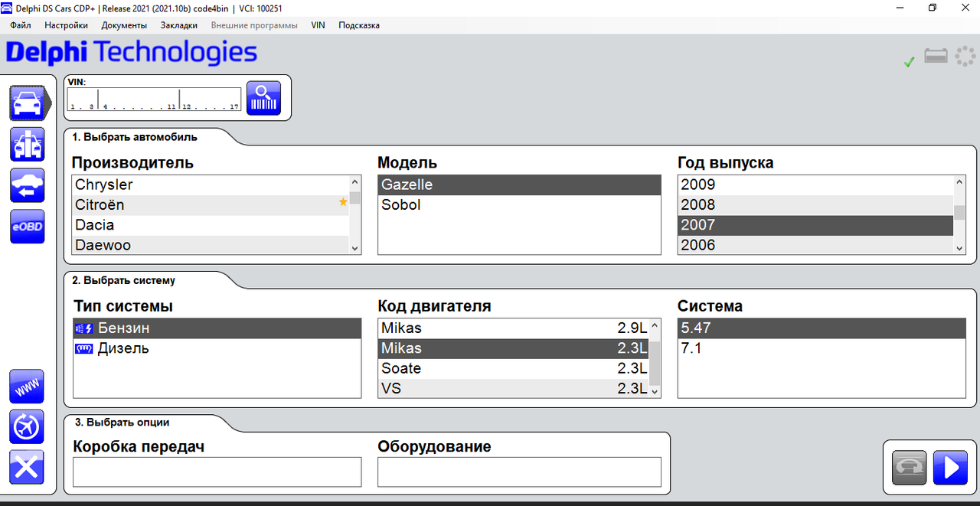Open the VIN menu
This screenshot has width=980, height=506.
click(318, 25)
